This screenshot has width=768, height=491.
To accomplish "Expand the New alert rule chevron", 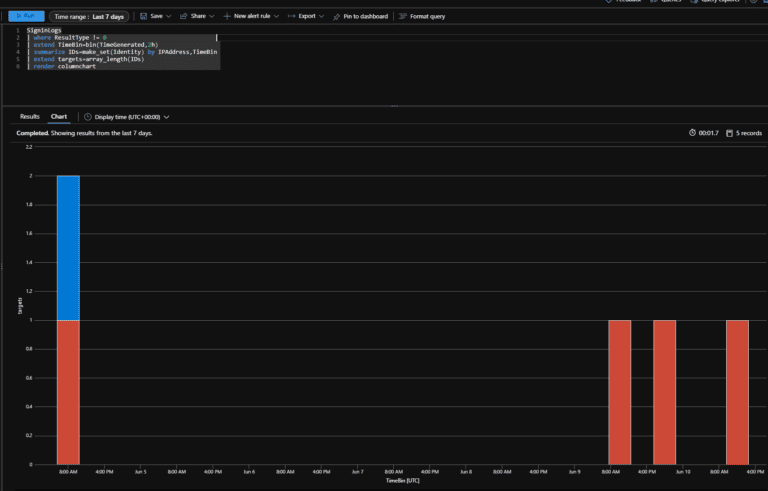I will [x=276, y=16].
